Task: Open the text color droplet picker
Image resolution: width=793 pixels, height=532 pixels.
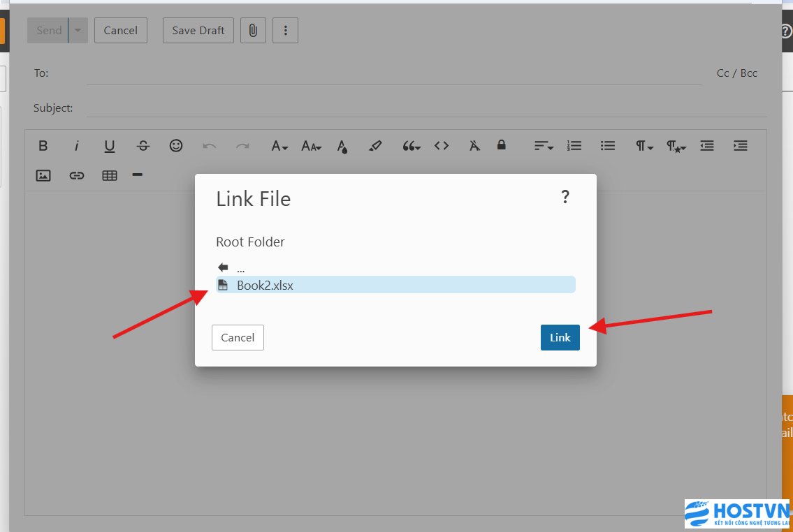Action: (342, 146)
